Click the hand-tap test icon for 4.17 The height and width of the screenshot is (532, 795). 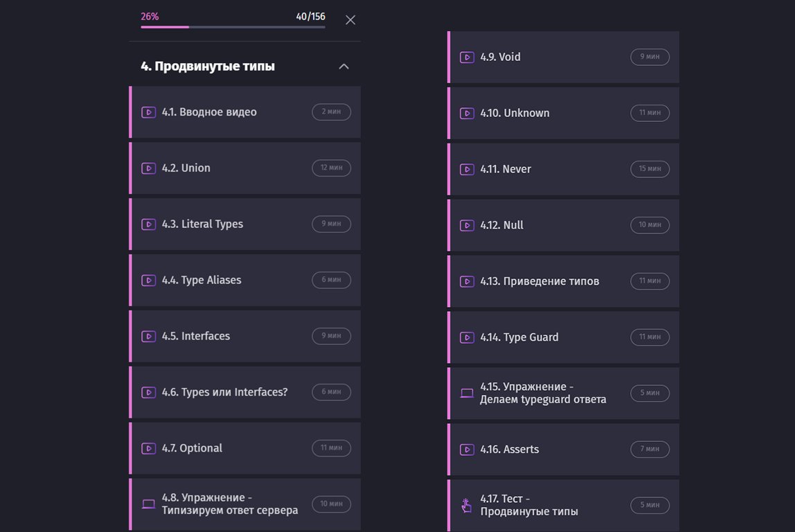pos(467,506)
